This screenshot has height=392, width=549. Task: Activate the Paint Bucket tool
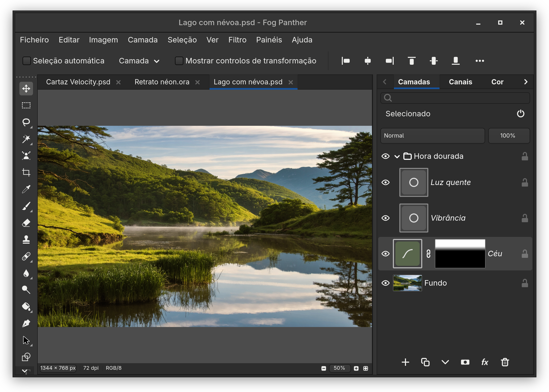tap(26, 307)
